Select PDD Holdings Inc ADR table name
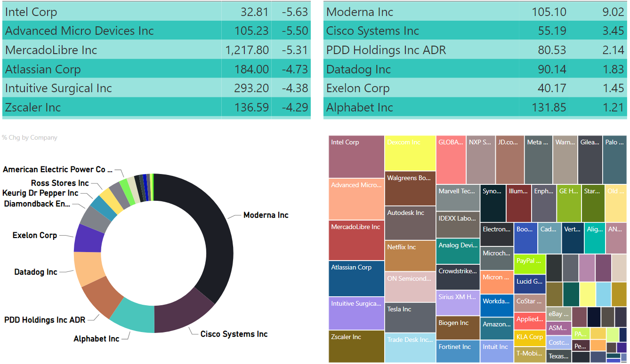Viewport: 630px width, 364px height. 386,50
